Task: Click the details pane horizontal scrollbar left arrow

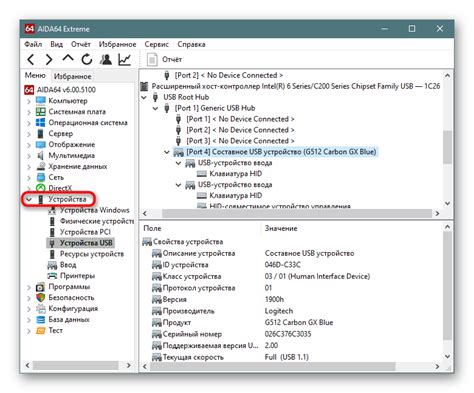Action: pos(145,366)
